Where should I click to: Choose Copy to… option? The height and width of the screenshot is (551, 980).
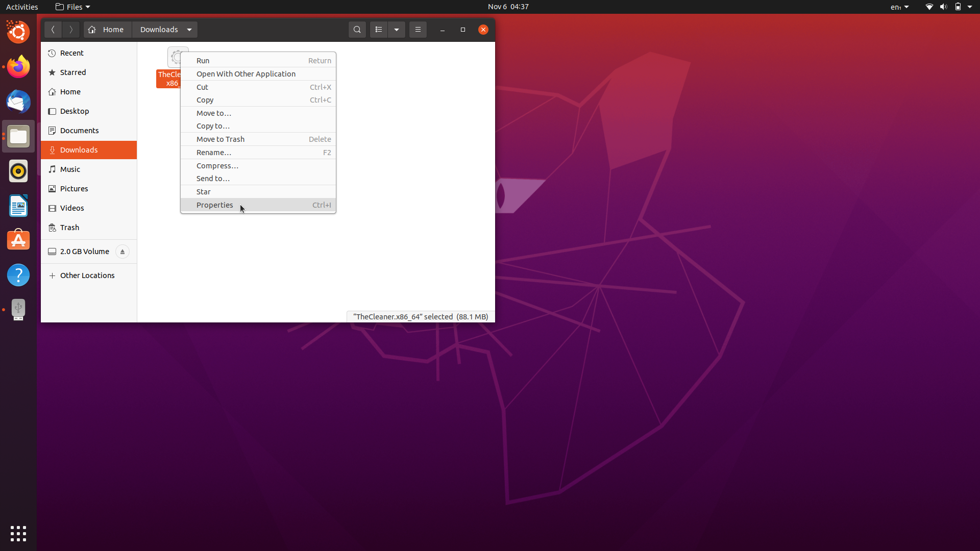tap(258, 126)
